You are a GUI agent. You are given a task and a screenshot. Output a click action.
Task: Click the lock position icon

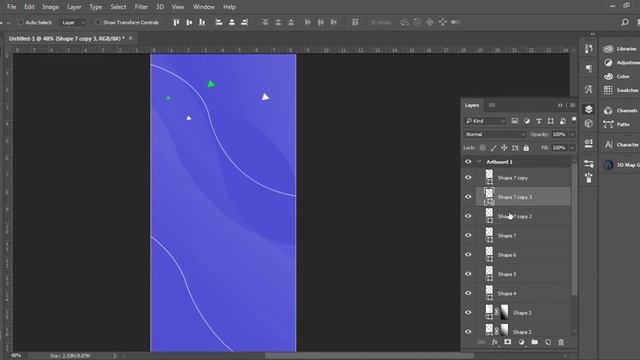[x=504, y=148]
